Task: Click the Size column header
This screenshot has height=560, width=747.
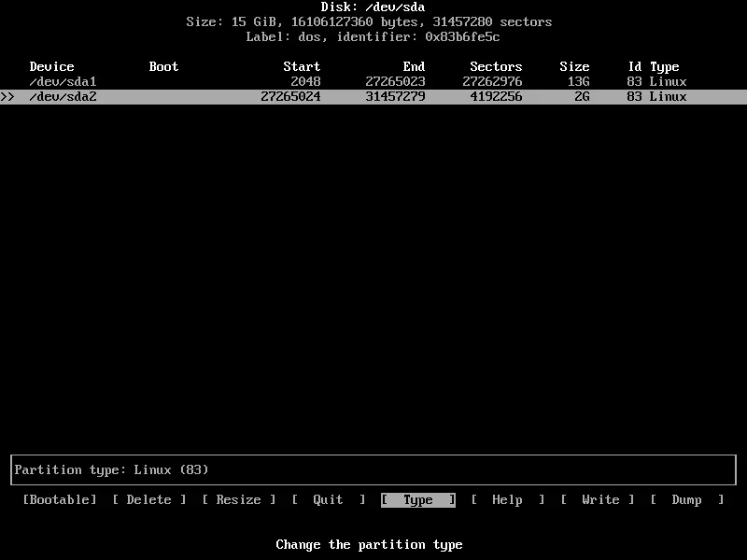Action: coord(574,66)
